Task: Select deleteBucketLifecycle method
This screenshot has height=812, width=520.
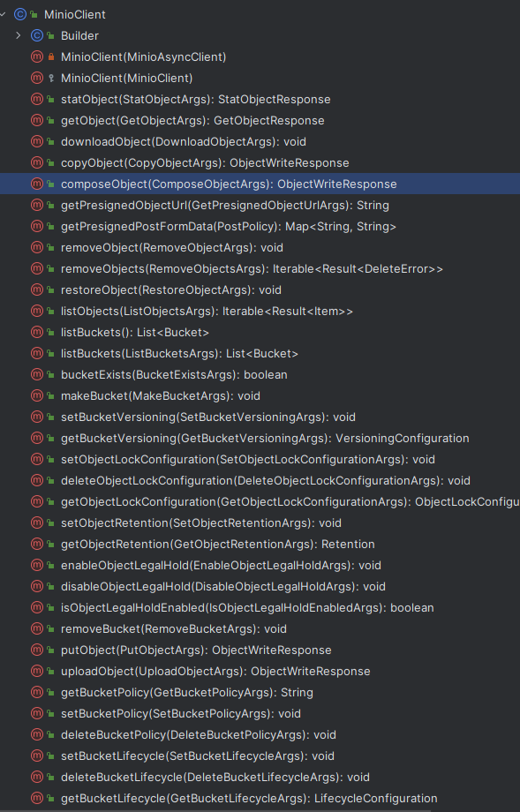Action: [215, 778]
